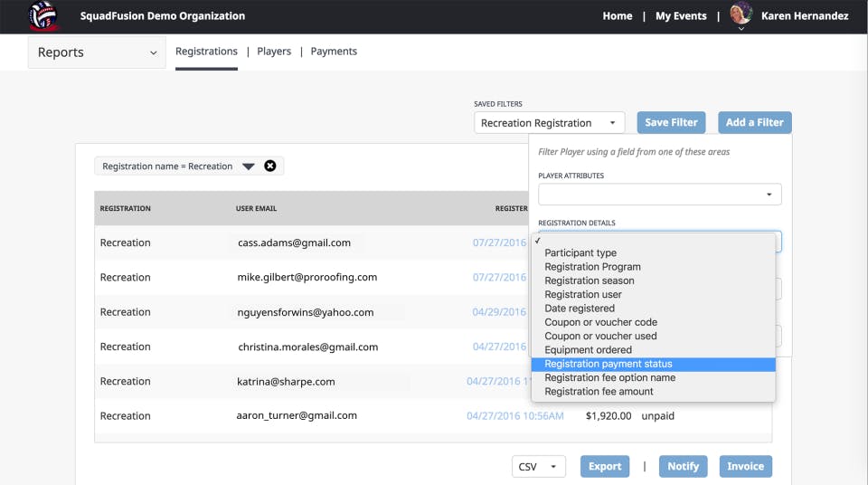The width and height of the screenshot is (868, 485).
Task: Click the Save Filter button
Action: pyautogui.click(x=671, y=122)
